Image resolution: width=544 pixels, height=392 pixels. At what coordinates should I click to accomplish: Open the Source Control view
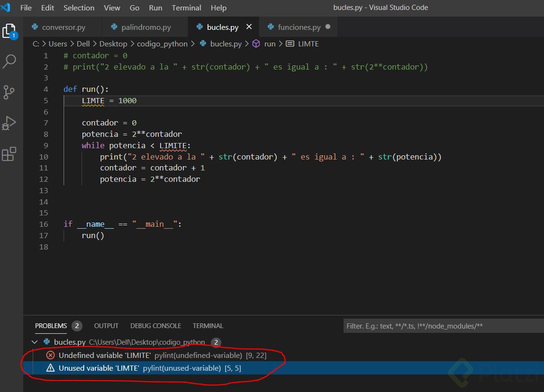9,92
